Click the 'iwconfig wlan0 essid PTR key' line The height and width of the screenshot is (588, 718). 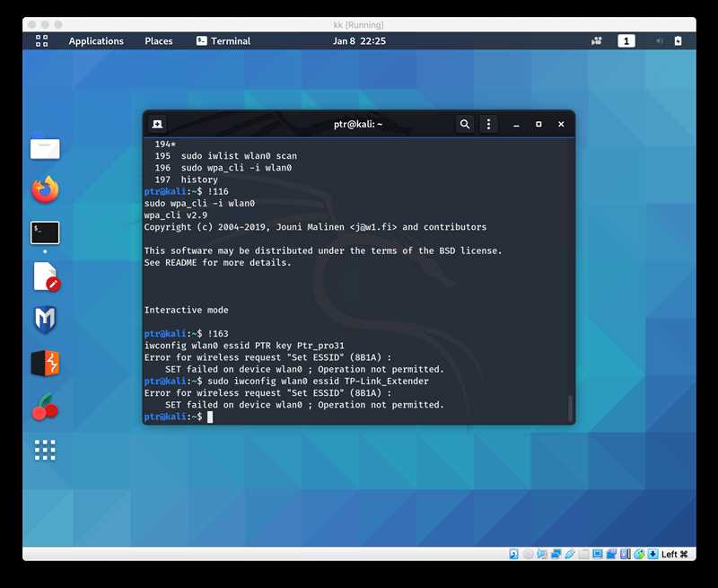click(x=244, y=346)
